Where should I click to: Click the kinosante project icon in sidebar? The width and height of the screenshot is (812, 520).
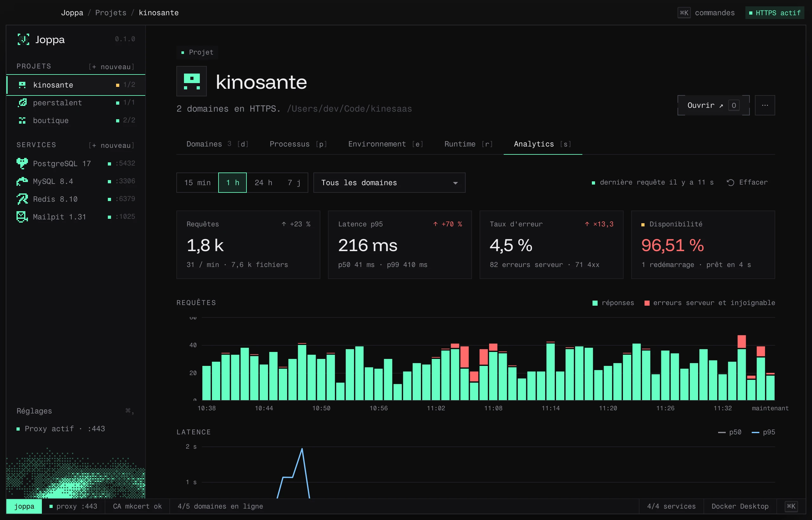pos(22,85)
